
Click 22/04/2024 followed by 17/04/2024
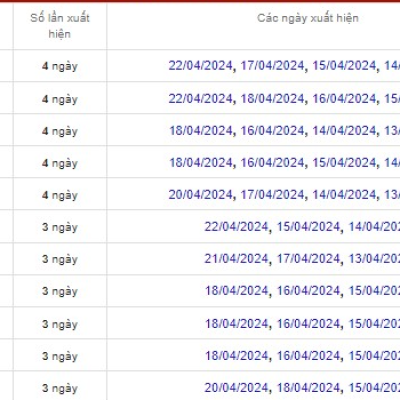(201, 65)
